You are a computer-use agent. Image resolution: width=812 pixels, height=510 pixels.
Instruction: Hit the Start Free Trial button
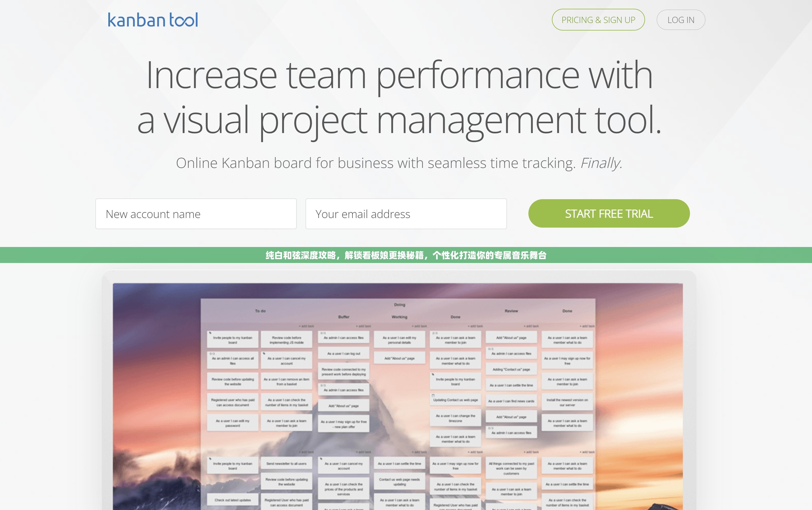[x=609, y=213]
